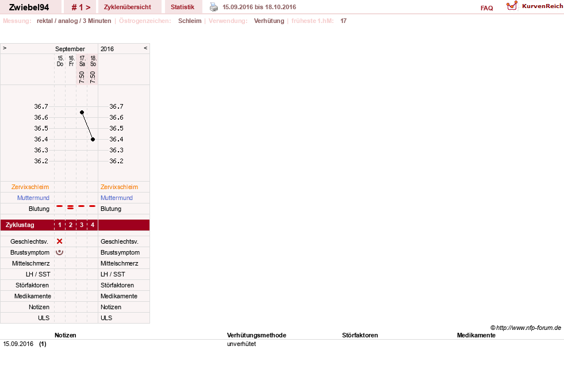Click the date range '15.09.2016 bis 18.10.2016'
Viewport: 564px width, 392px height.
[259, 7]
